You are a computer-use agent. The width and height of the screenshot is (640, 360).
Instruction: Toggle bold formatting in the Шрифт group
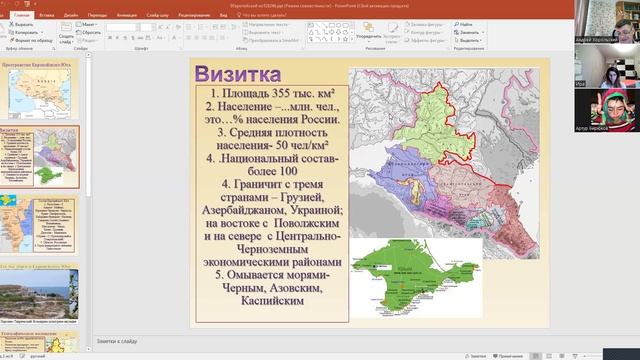pyautogui.click(x=110, y=38)
